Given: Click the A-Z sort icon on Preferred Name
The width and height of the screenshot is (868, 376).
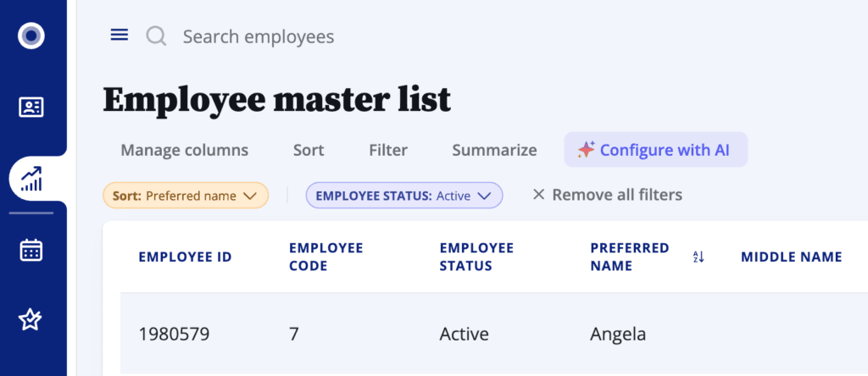Looking at the screenshot, I should coord(698,256).
